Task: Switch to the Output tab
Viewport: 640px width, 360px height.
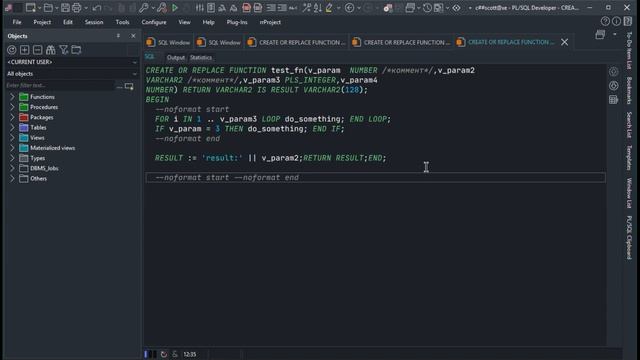Action: click(x=176, y=58)
